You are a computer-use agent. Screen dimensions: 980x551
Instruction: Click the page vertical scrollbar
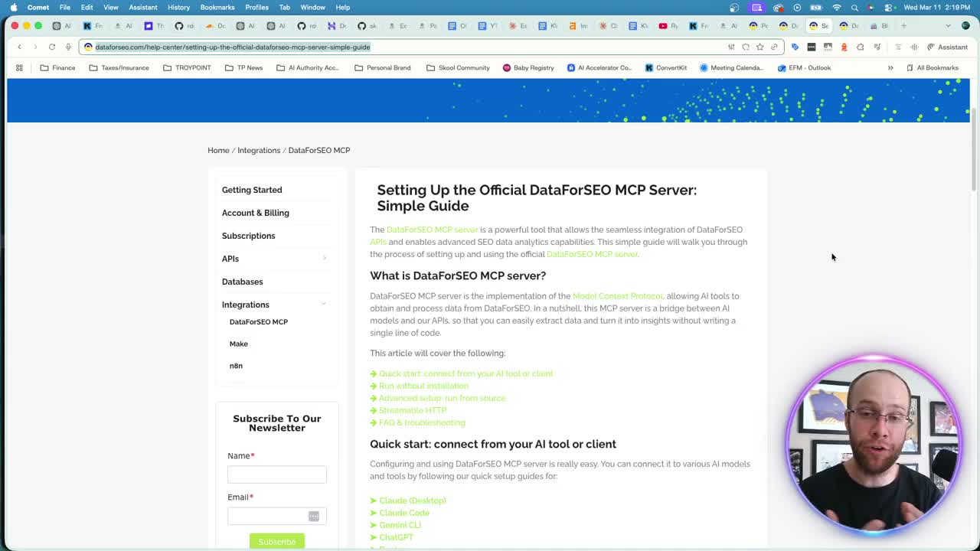974,149
